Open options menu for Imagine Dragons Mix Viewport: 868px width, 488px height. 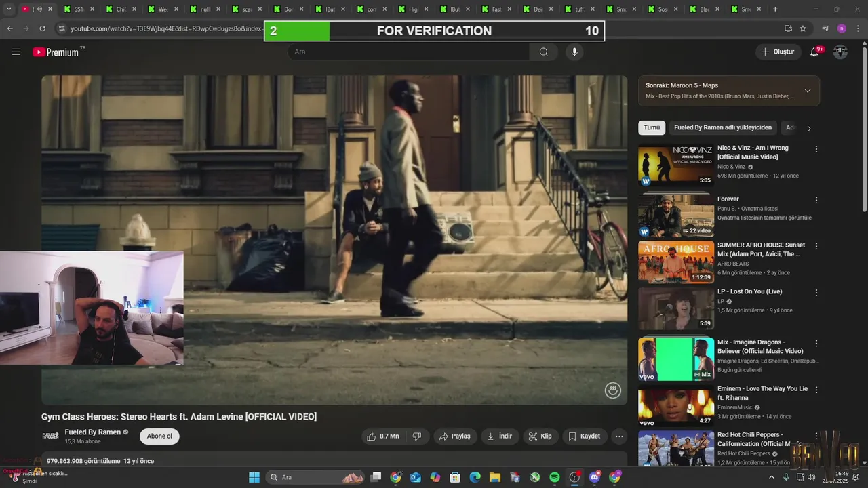coord(816,344)
